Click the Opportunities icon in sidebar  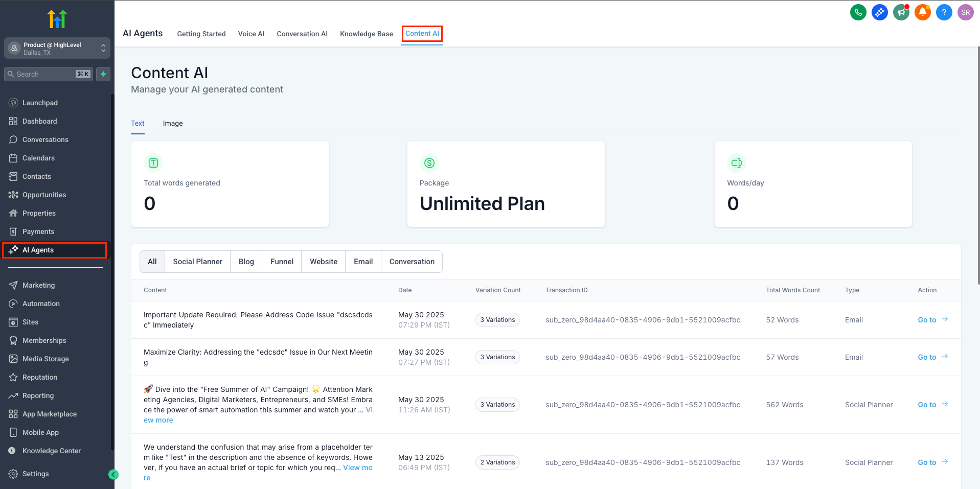coord(13,195)
